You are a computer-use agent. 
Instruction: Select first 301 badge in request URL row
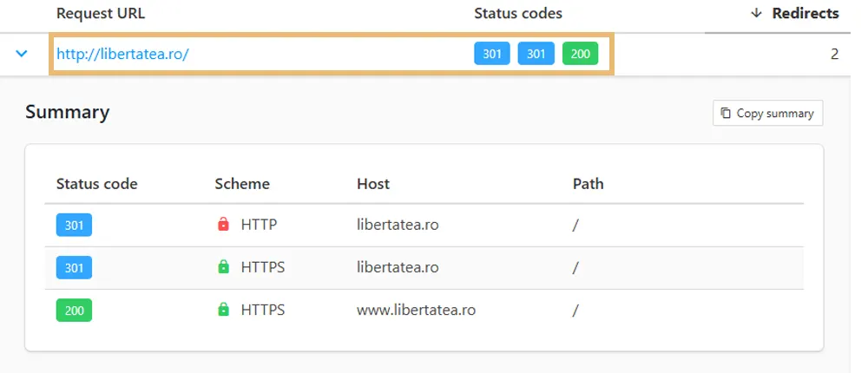pyautogui.click(x=492, y=54)
